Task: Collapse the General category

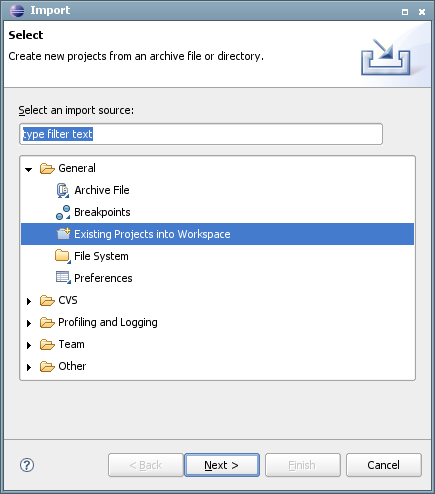Action: pos(29,169)
